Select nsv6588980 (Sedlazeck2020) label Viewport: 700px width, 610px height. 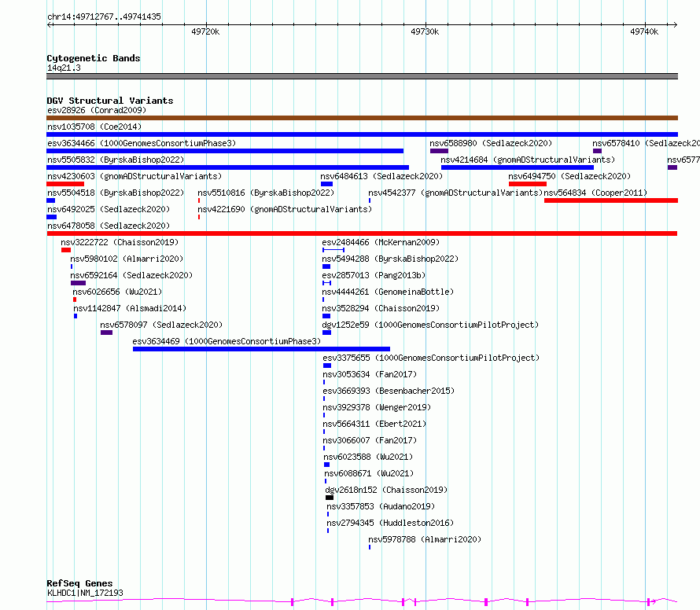coord(491,143)
